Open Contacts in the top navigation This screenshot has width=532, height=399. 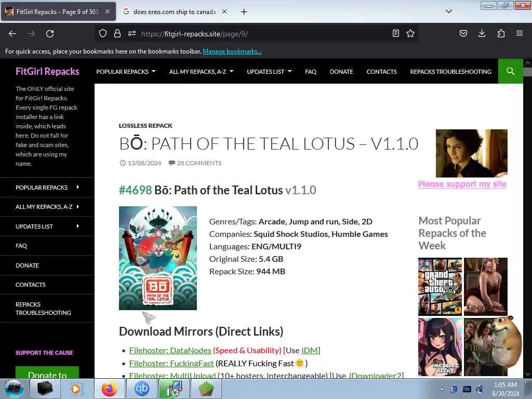[381, 72]
